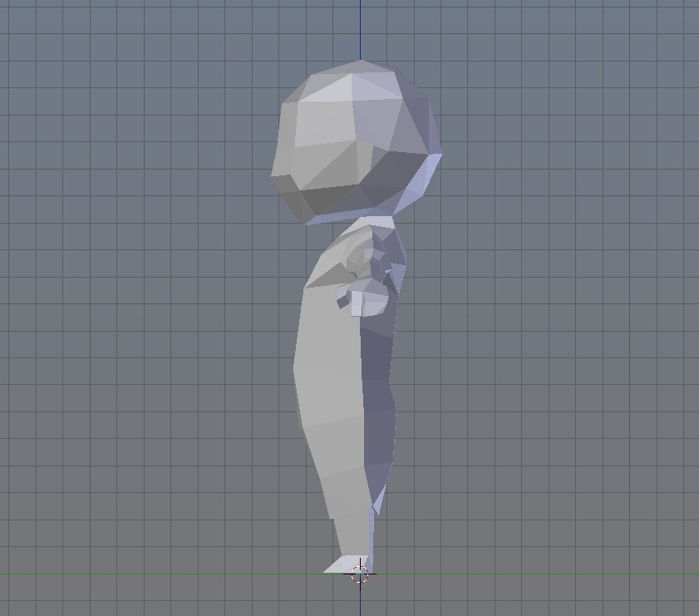The width and height of the screenshot is (699, 616).
Task: Click the empty grid area right of the character
Action: [x=565, y=333]
